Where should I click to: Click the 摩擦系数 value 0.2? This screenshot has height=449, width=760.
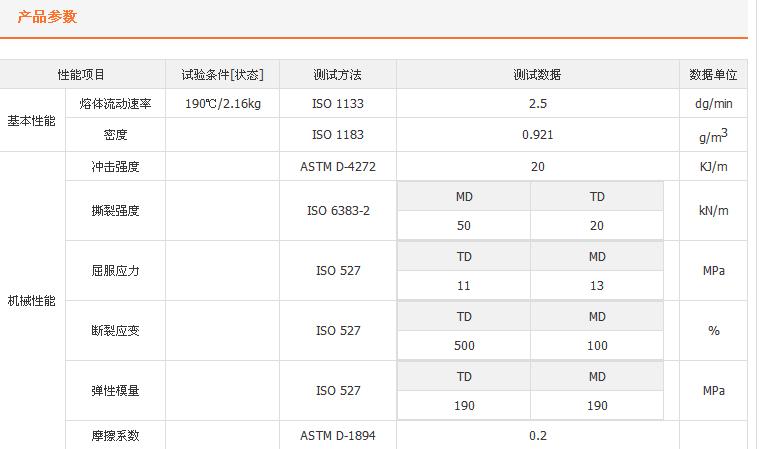[x=537, y=436]
